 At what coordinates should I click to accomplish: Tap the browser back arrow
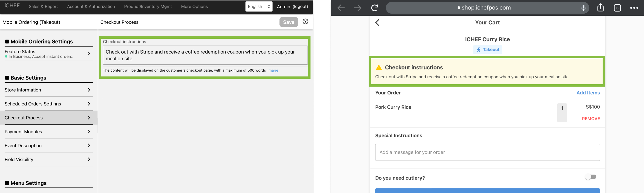coord(341,8)
